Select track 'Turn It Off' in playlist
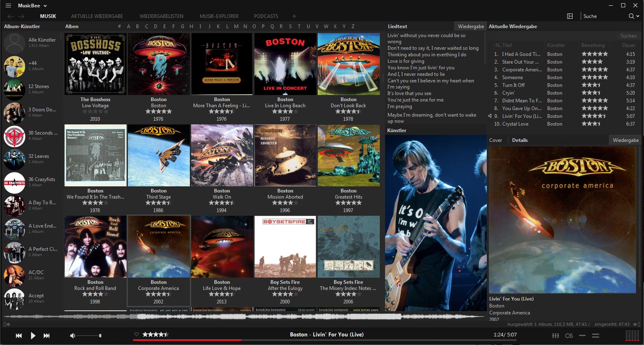644x345 pixels. (x=513, y=85)
